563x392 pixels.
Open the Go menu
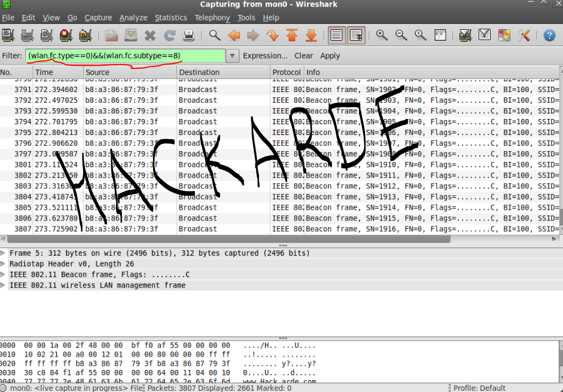(x=72, y=17)
